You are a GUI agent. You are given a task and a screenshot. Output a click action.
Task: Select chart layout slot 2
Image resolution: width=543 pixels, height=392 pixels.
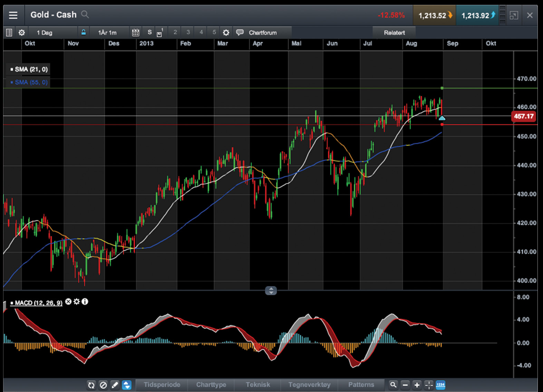point(175,32)
